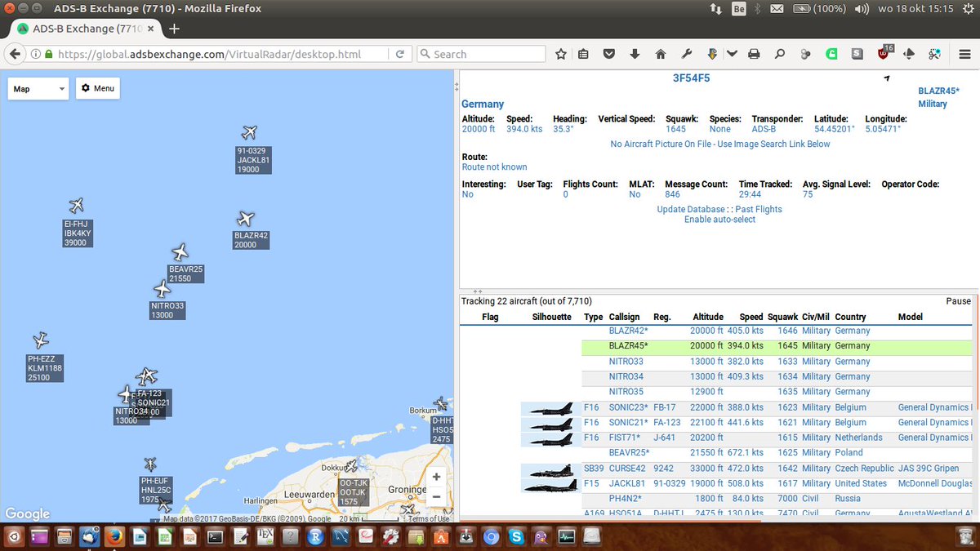Select the IBK4KY aircraft marker on the map
The height and width of the screenshot is (551, 980).
(x=77, y=206)
